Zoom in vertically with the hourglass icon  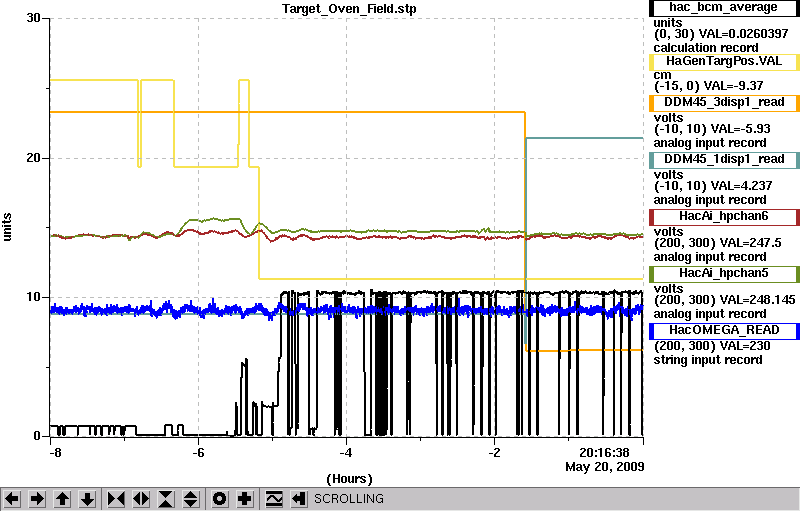[x=166, y=499]
